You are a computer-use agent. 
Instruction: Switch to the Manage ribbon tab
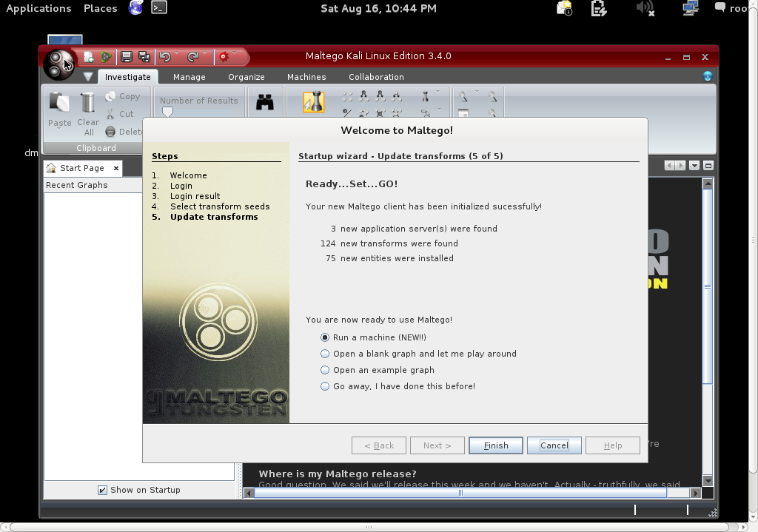coord(189,77)
